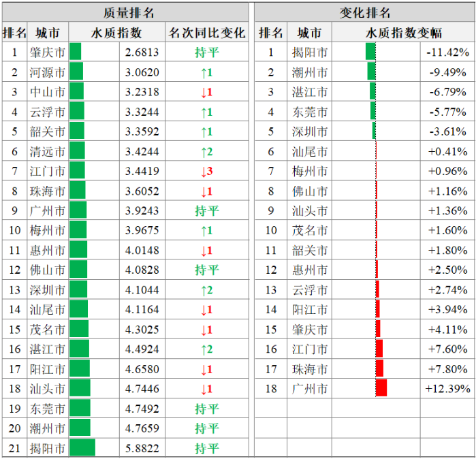Image resolution: width=476 pixels, height=459 pixels.
Task: Click the green ↑2 arrow for 深圳市
Action: [206, 290]
